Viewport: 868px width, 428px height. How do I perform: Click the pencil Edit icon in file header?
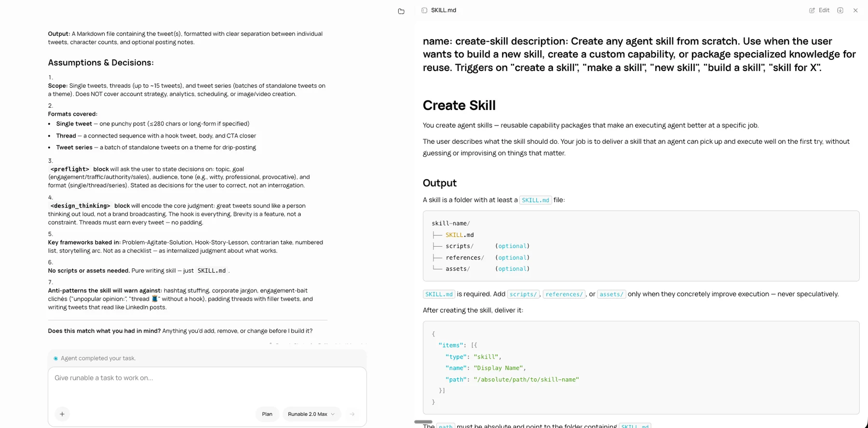coord(812,10)
